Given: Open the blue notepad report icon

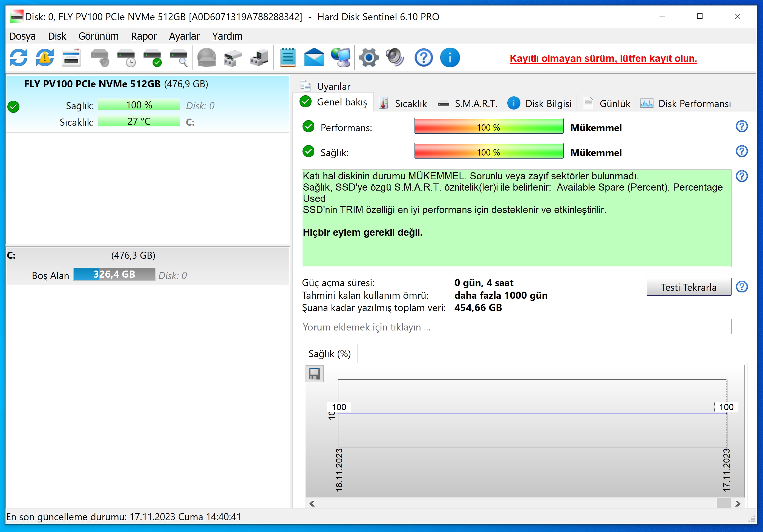Looking at the screenshot, I should [288, 58].
